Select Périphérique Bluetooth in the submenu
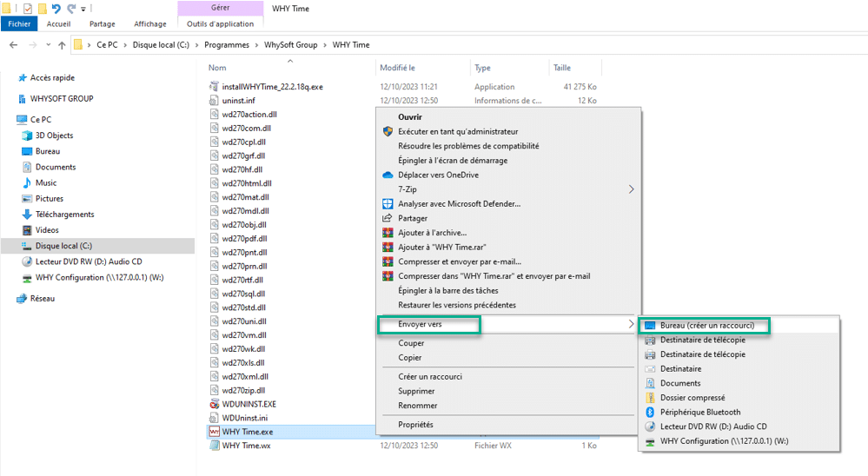 coord(700,412)
